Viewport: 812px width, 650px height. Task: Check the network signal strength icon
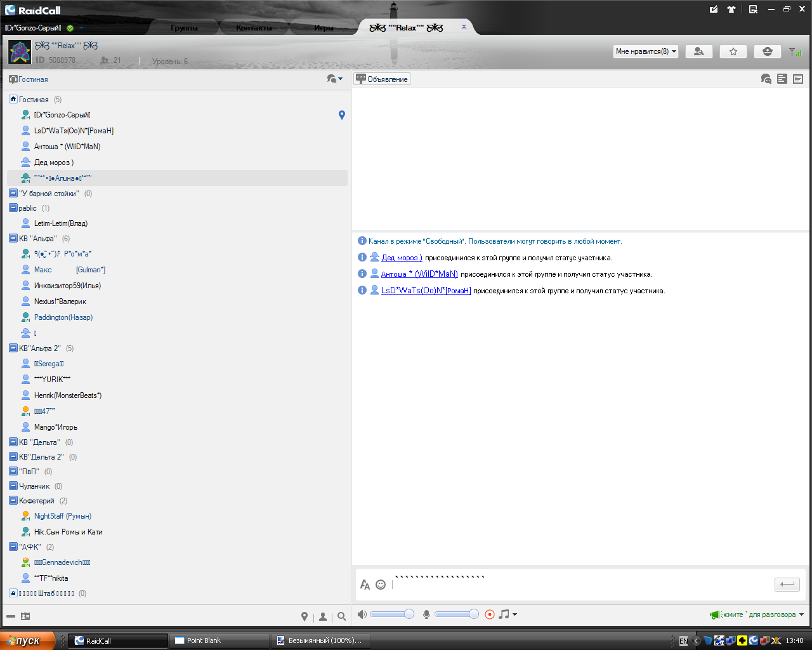795,52
